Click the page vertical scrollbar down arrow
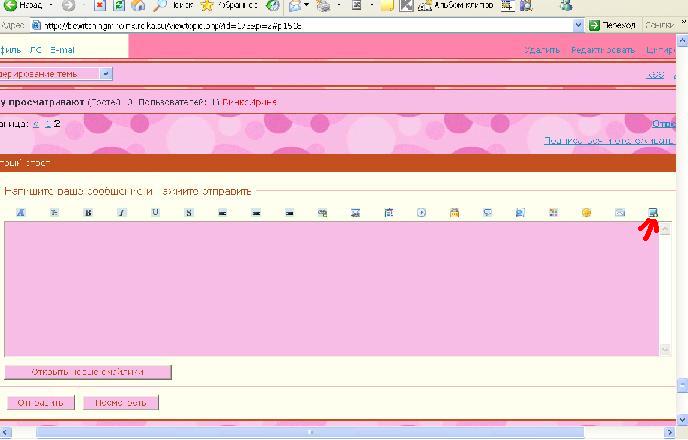Image resolution: width=688 pixels, height=440 pixels. pyautogui.click(x=682, y=420)
